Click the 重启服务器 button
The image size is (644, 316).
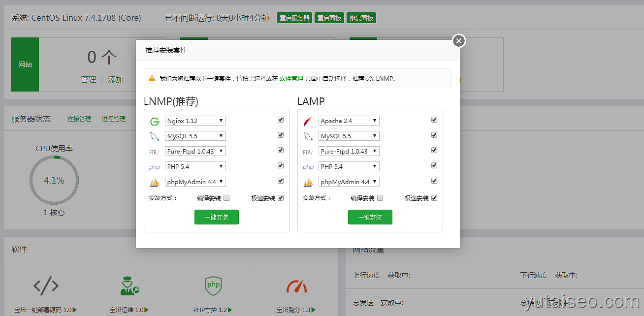click(294, 18)
